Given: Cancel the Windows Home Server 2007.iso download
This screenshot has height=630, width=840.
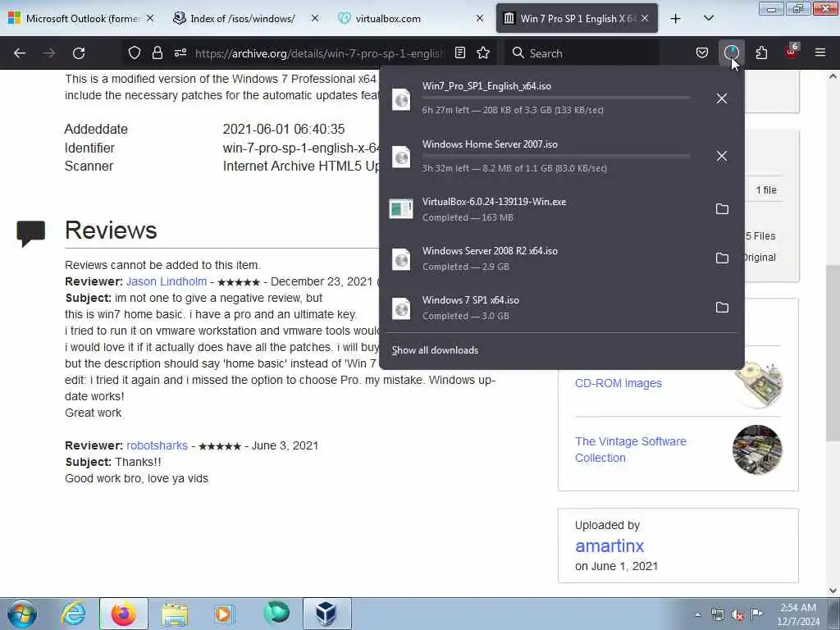Looking at the screenshot, I should pos(722,156).
